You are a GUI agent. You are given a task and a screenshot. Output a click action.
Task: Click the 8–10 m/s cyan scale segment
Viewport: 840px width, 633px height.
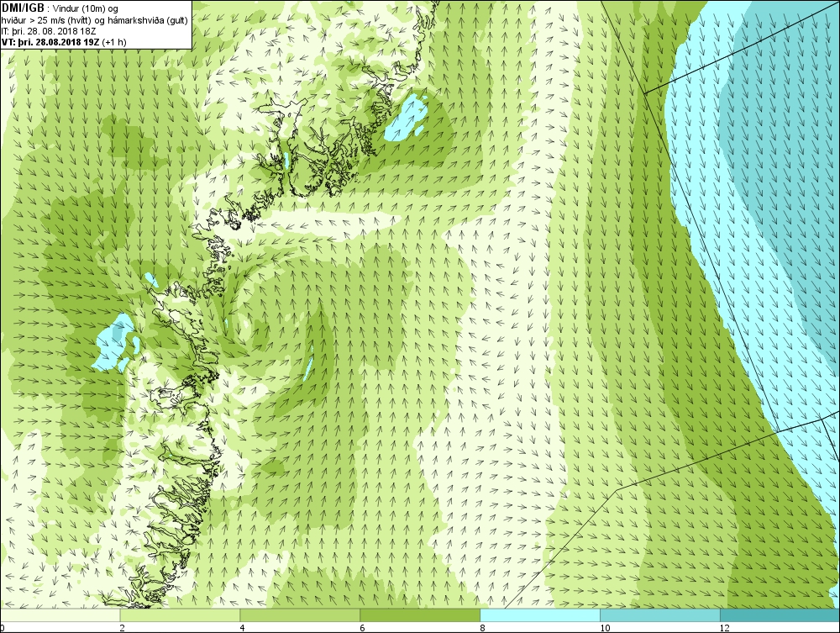pyautogui.click(x=540, y=615)
